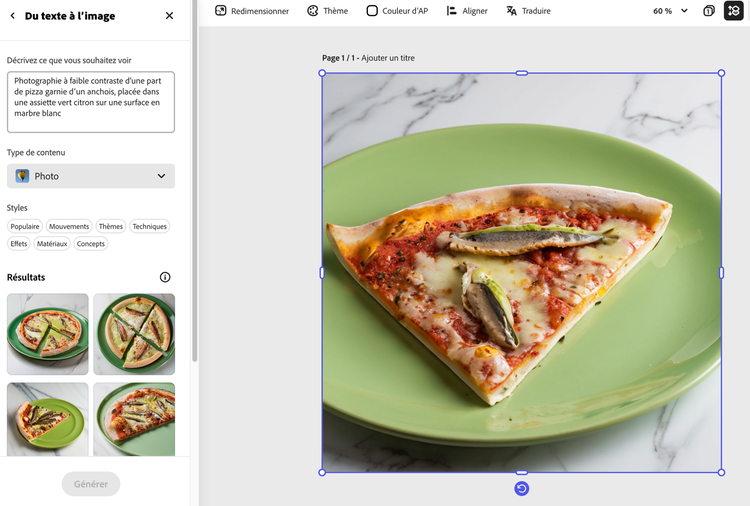Select the Thèmes style chip

pos(110,226)
